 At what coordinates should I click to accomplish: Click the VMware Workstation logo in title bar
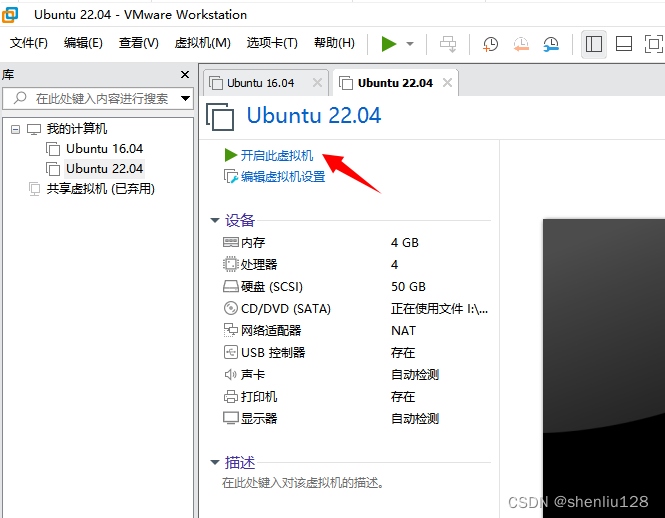click(x=10, y=15)
